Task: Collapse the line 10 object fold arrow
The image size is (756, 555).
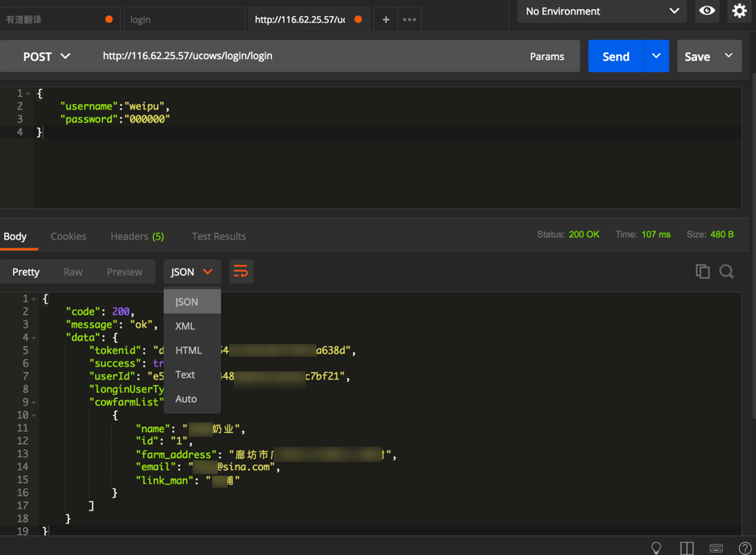Action: tap(34, 415)
